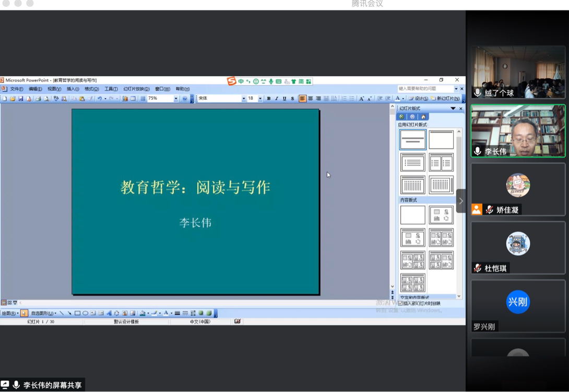Expand the 宋体 font name dropdown
The height and width of the screenshot is (392, 569).
pos(243,99)
